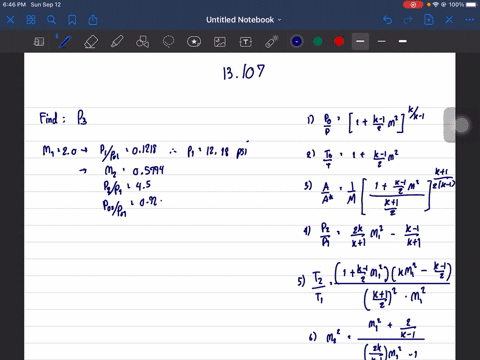The image size is (480, 360).
Task: Add a new page to the notebook
Action: click(x=428, y=20)
